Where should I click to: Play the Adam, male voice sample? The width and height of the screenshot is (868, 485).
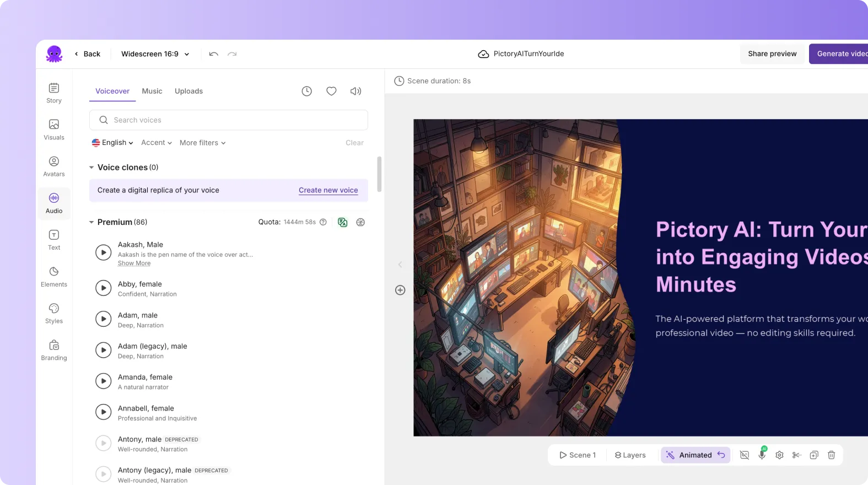click(x=104, y=319)
